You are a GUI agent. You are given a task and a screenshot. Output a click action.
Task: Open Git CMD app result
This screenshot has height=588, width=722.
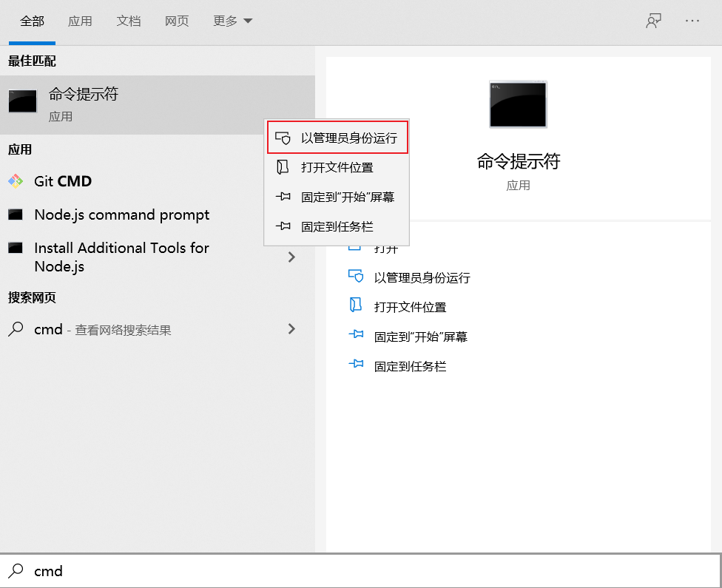[x=158, y=181]
